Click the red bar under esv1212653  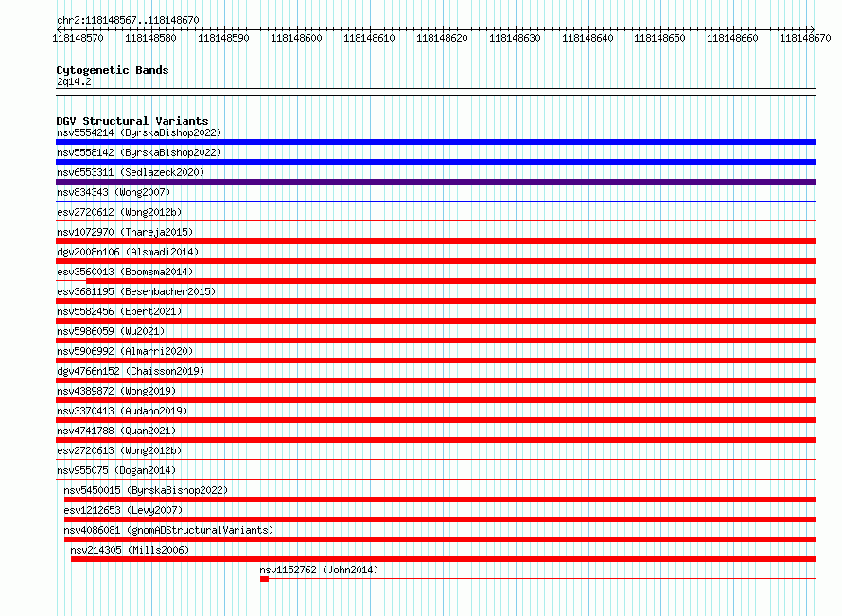click(x=440, y=519)
